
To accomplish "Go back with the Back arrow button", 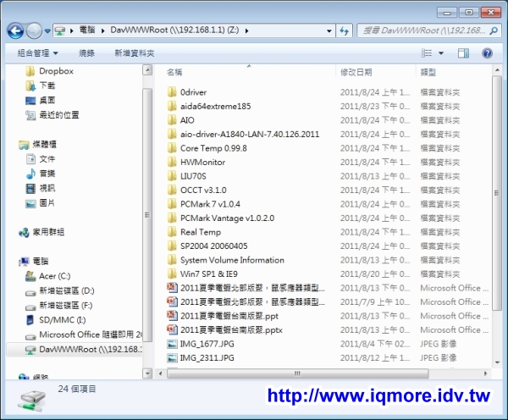I will click(15, 31).
